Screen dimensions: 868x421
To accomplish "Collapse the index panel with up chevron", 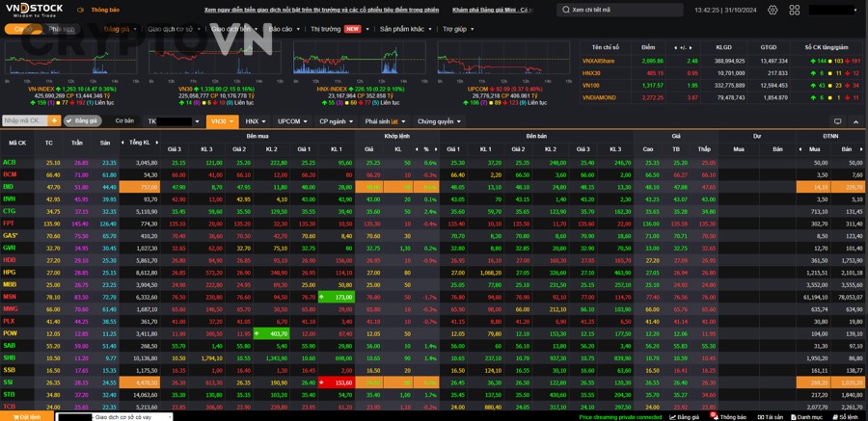I will [855, 121].
